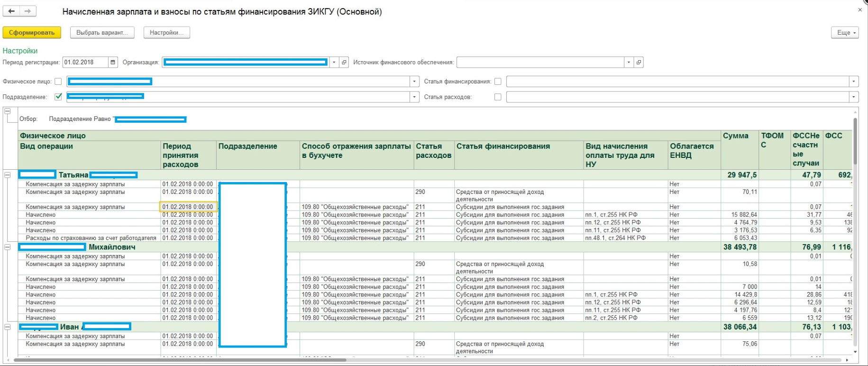The height and width of the screenshot is (366, 868).
Task: Open the Организация record link icon
Action: click(x=344, y=62)
